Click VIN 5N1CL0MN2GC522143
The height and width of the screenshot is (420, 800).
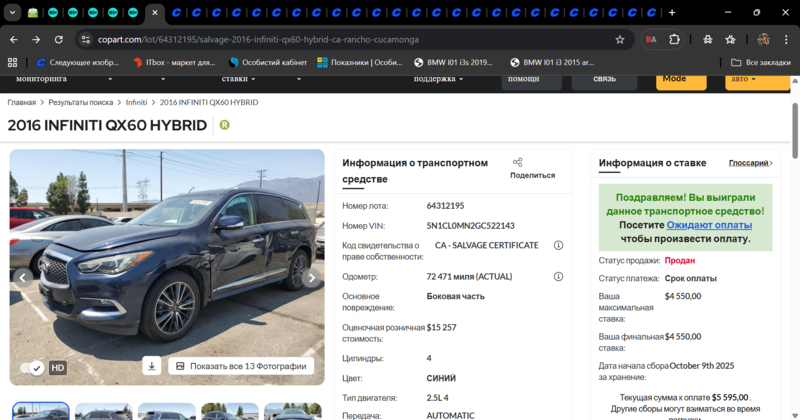(470, 226)
